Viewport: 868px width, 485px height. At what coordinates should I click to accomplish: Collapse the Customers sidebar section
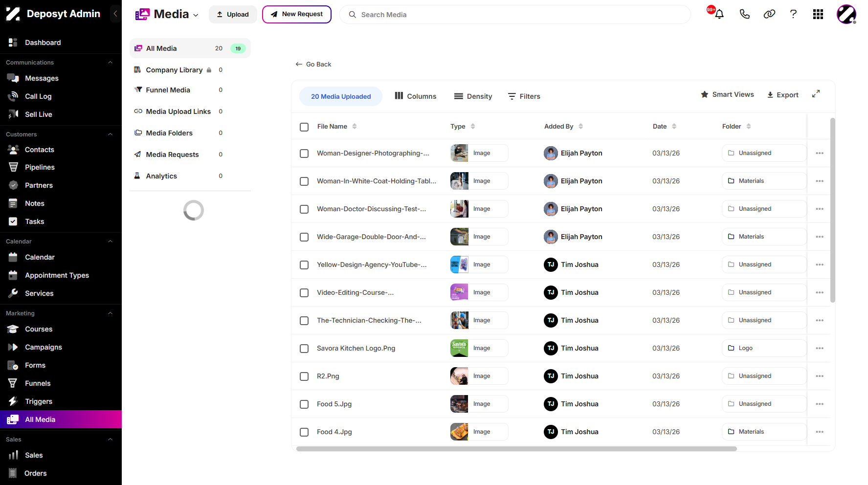111,134
